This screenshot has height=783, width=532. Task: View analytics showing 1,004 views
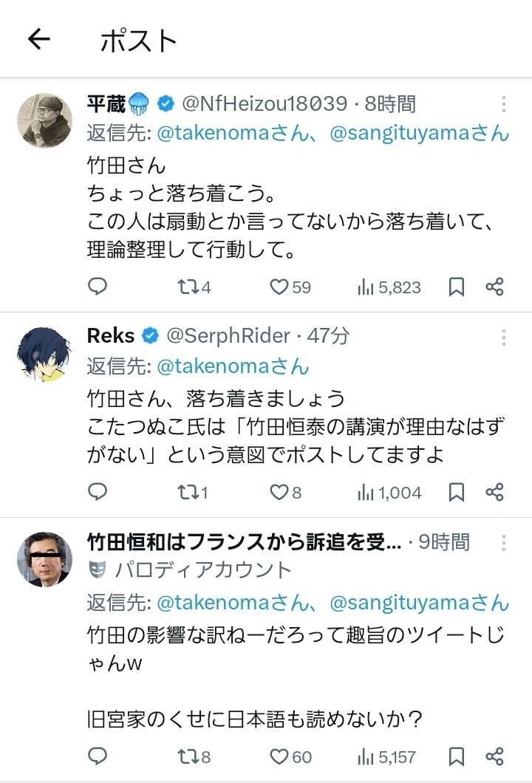389,492
